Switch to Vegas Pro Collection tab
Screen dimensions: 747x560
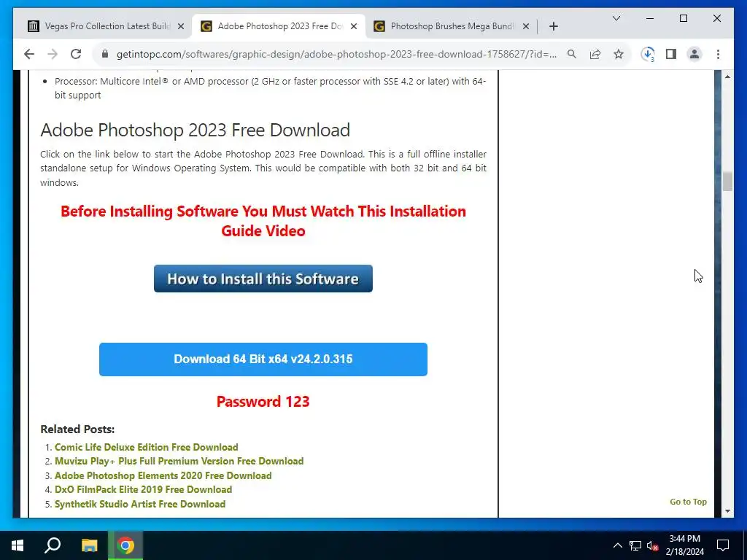pyautogui.click(x=106, y=26)
